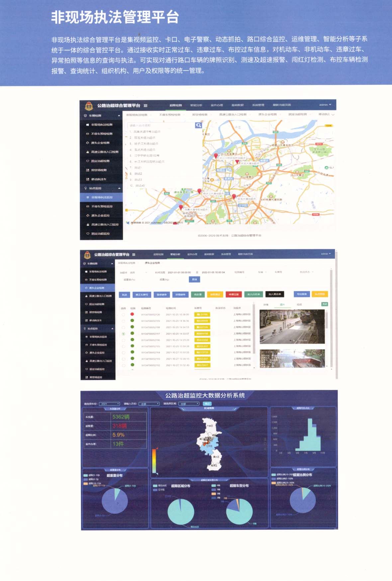Image resolution: width=392 pixels, height=581 pixels.
Task: Click the black 加入黑名单 button
Action: coord(275,294)
